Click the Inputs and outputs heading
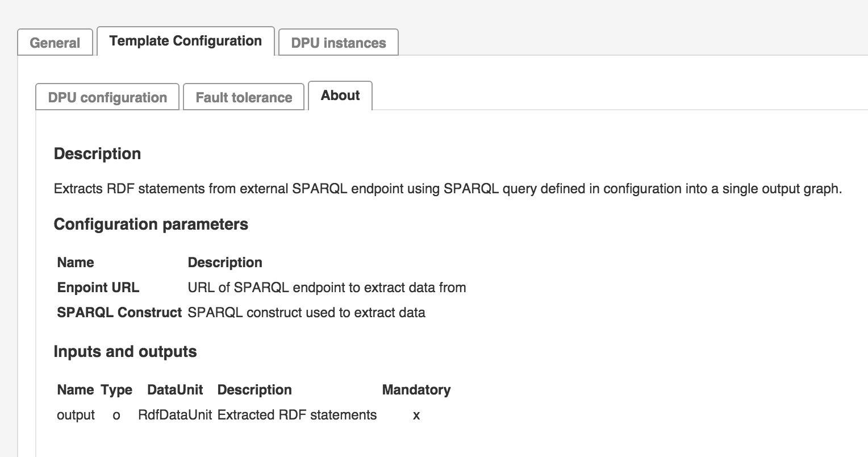The image size is (868, 457). click(125, 351)
